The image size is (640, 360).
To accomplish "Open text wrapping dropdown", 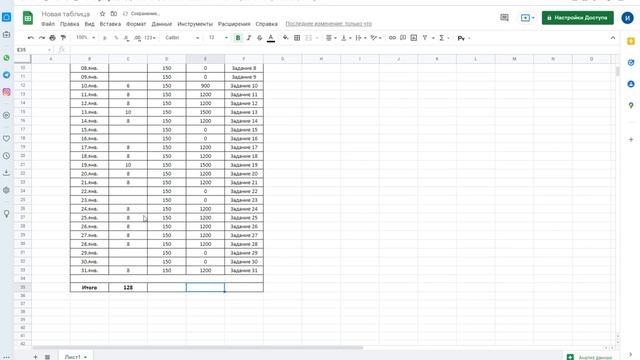I will pos(361,38).
